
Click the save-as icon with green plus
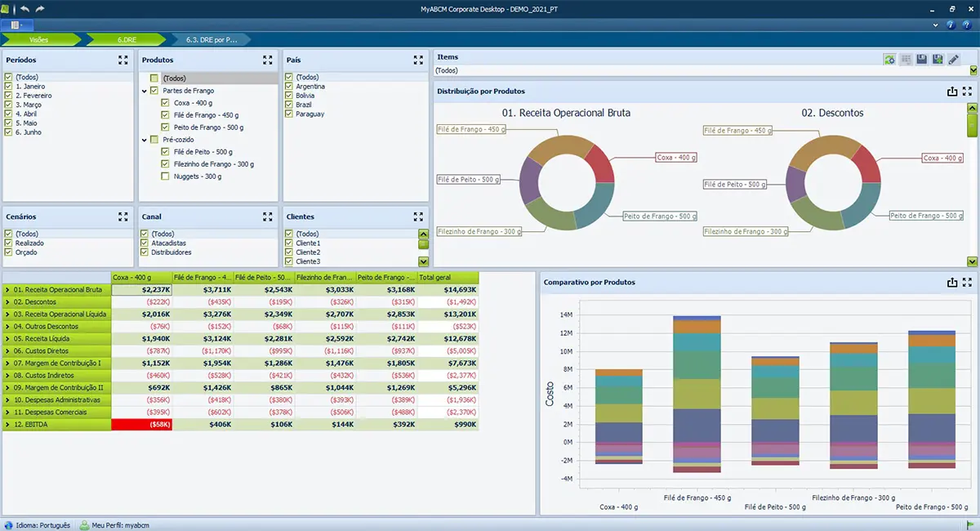tap(938, 60)
